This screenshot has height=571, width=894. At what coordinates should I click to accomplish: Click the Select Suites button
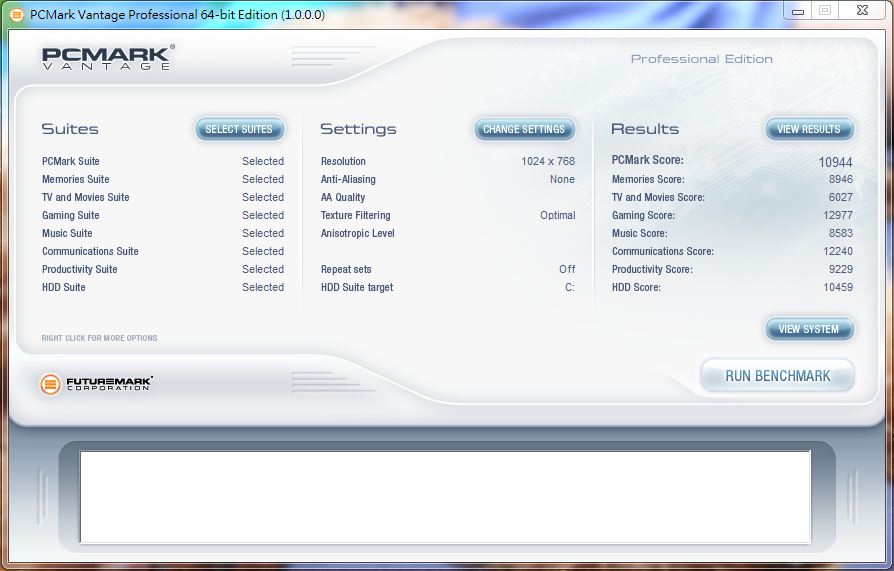239,129
